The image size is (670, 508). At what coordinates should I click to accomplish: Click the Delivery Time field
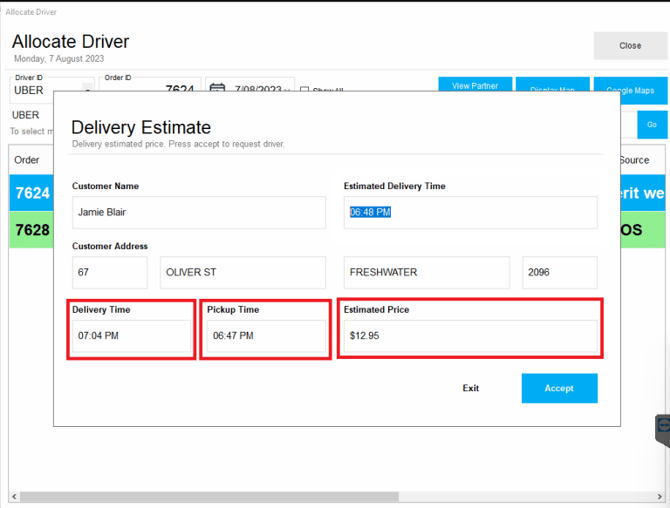click(131, 336)
